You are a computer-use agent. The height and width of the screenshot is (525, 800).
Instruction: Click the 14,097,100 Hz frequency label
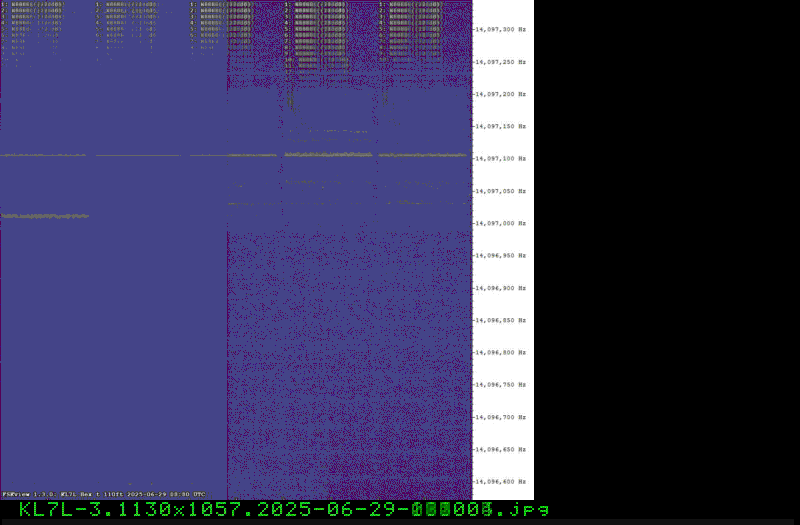(501, 159)
